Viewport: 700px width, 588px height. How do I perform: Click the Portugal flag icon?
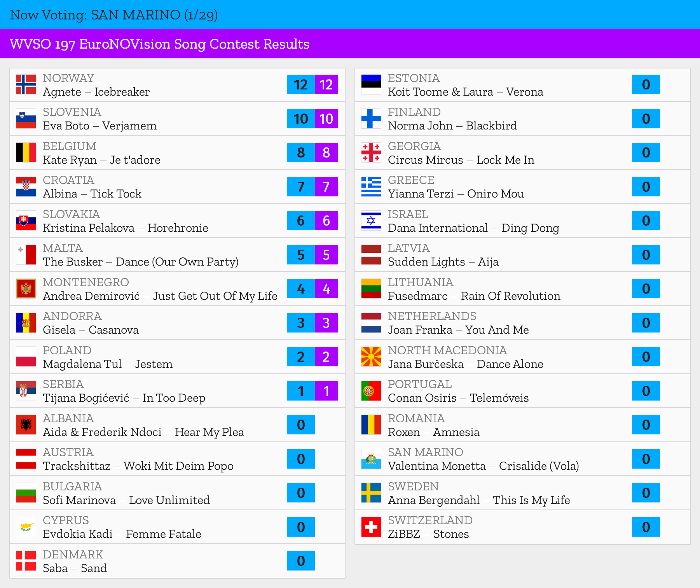coord(371,391)
